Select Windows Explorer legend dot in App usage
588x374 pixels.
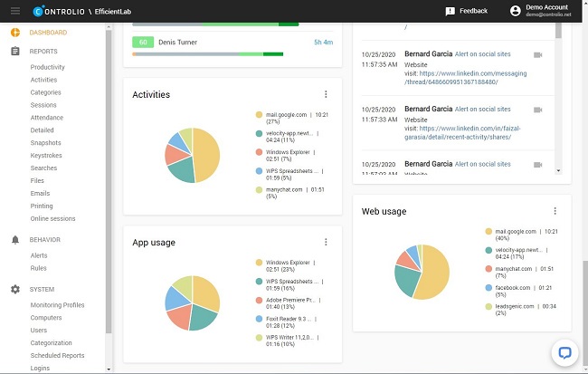[259, 263]
